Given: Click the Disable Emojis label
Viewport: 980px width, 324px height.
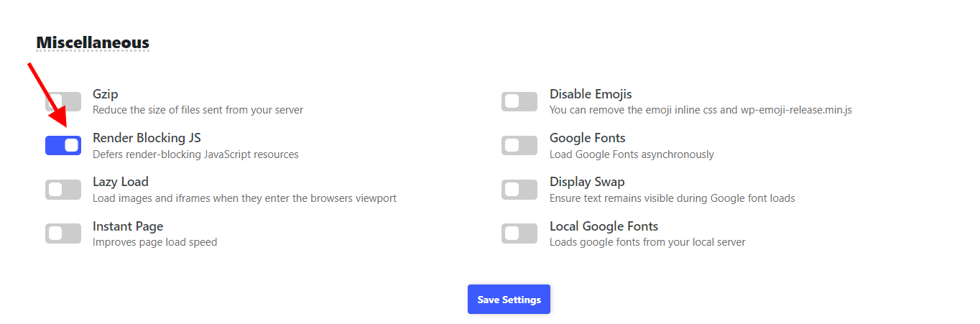Looking at the screenshot, I should [x=591, y=94].
